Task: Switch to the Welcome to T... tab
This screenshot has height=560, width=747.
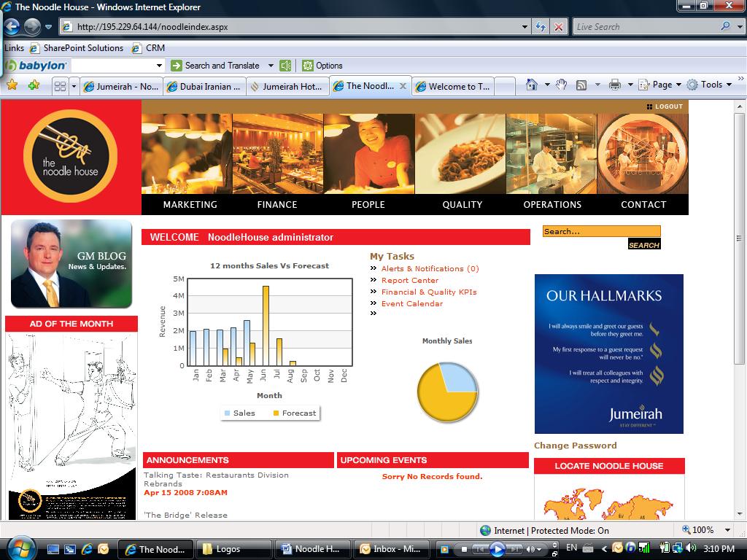Action: pos(452,86)
